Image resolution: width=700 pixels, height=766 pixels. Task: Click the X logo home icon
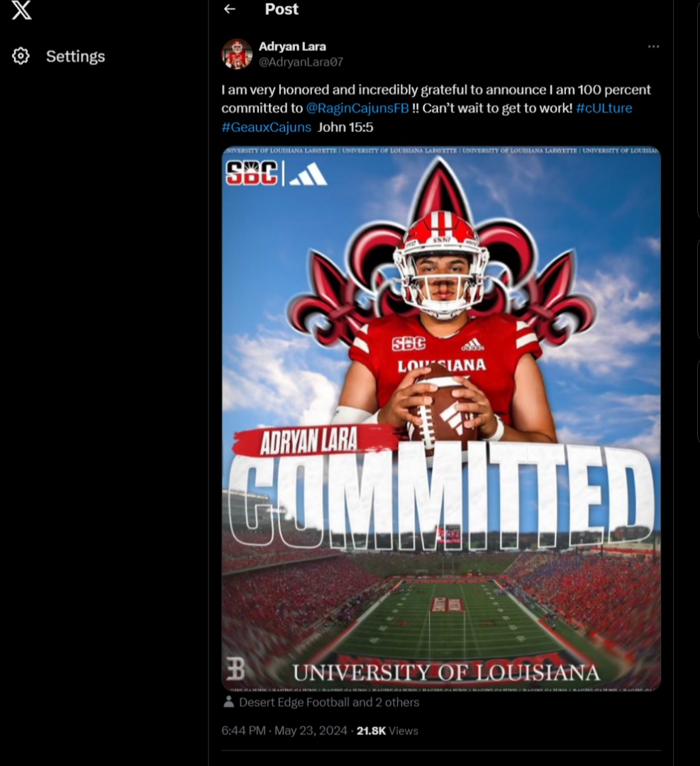(21, 10)
